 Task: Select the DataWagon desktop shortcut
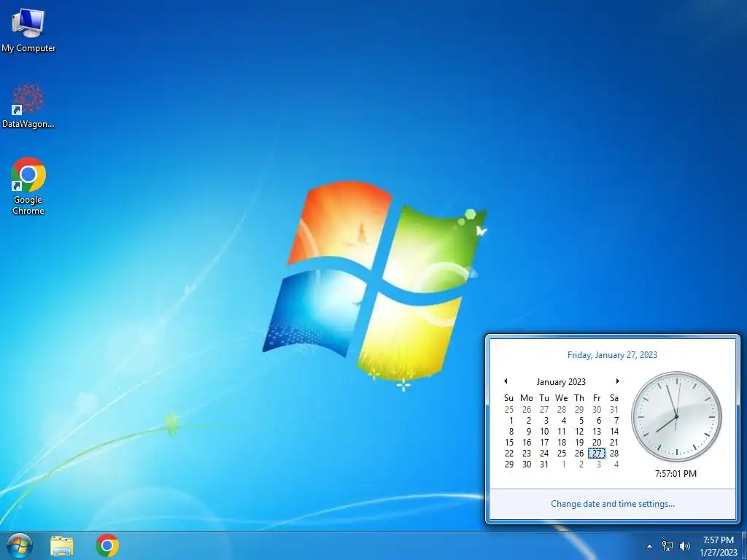28,106
